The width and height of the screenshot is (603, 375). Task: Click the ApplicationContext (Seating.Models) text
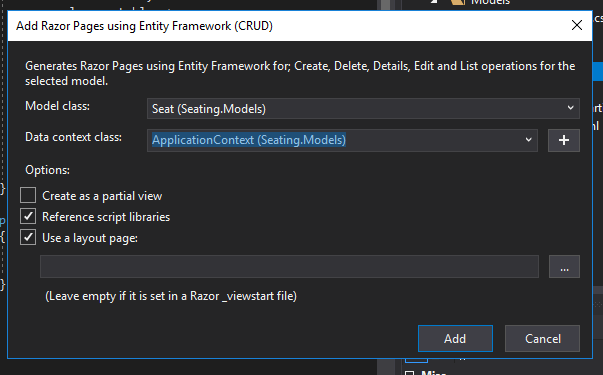249,140
